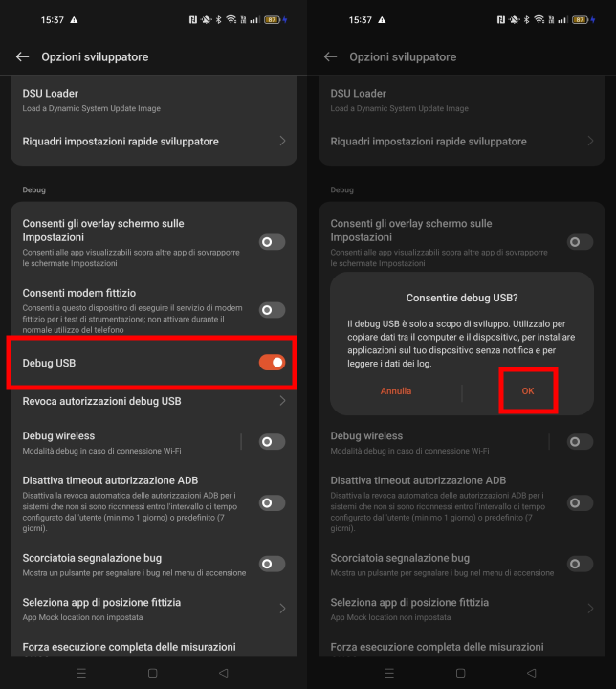The height and width of the screenshot is (689, 616).
Task: Tap the back arrow on right screen header
Action: coord(330,56)
